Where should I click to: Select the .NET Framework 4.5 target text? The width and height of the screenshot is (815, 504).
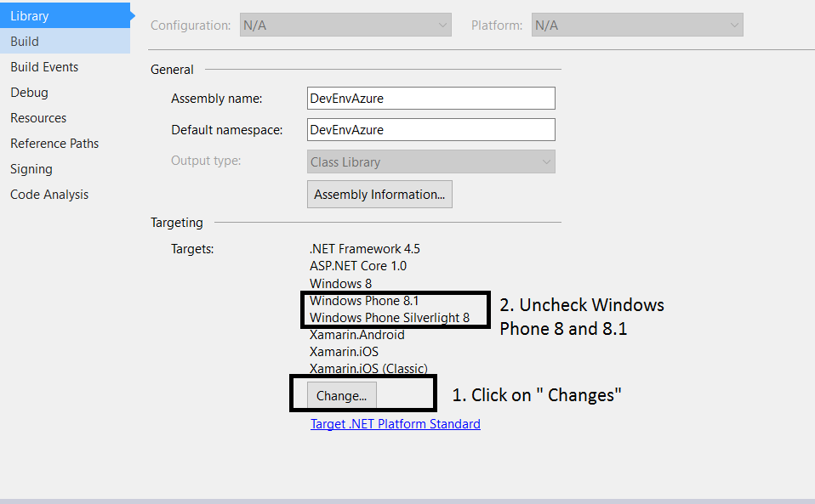coord(364,249)
